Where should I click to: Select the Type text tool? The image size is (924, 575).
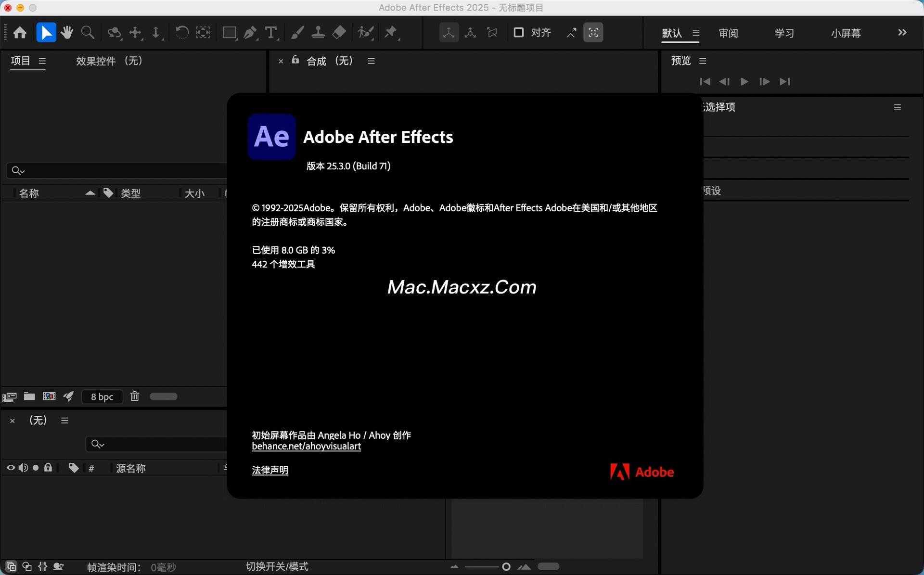point(271,33)
